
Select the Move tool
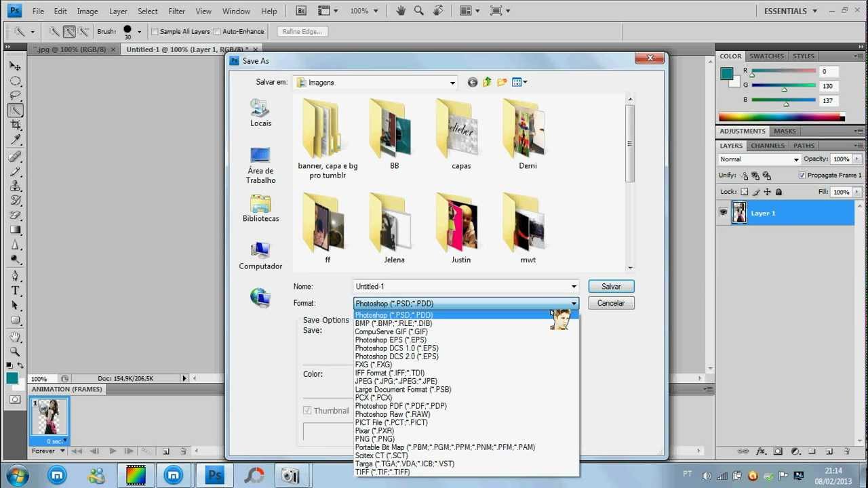(15, 66)
